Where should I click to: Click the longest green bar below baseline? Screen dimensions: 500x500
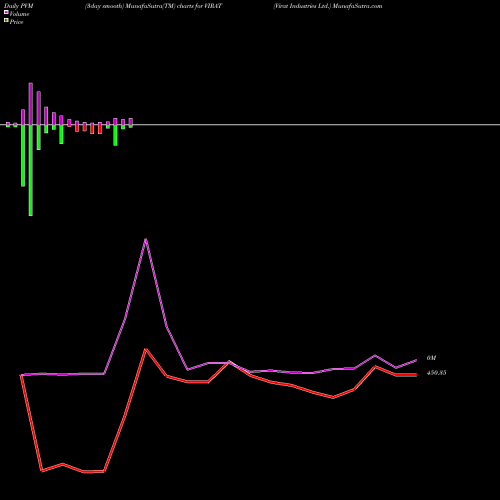(31, 170)
